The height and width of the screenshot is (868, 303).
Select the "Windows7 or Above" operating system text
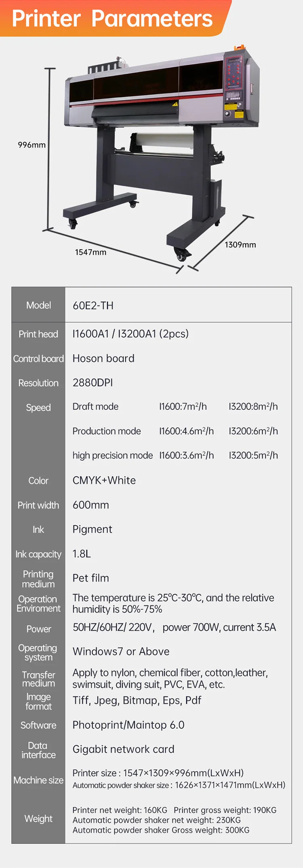point(121,651)
